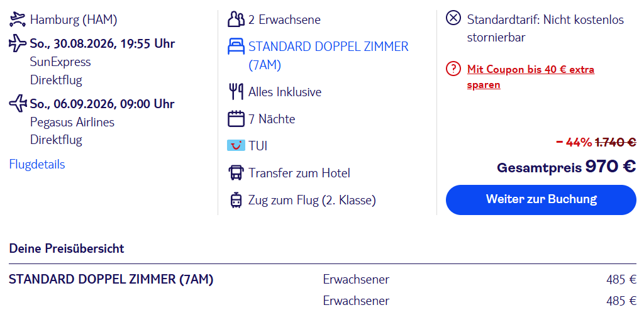Open the STANDARD DOPPEL ZIMMER (7AM) room link
The height and width of the screenshot is (310, 644).
point(328,56)
